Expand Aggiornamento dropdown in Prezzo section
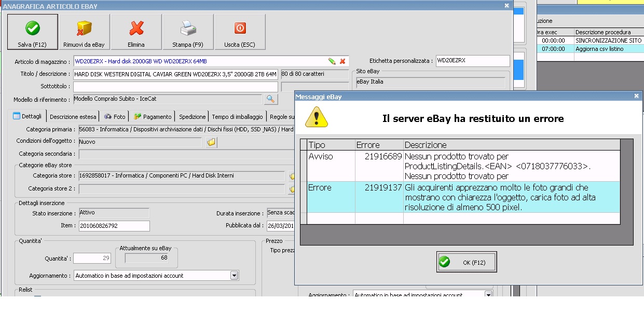Screen dimensions: 644x327 click(488, 295)
